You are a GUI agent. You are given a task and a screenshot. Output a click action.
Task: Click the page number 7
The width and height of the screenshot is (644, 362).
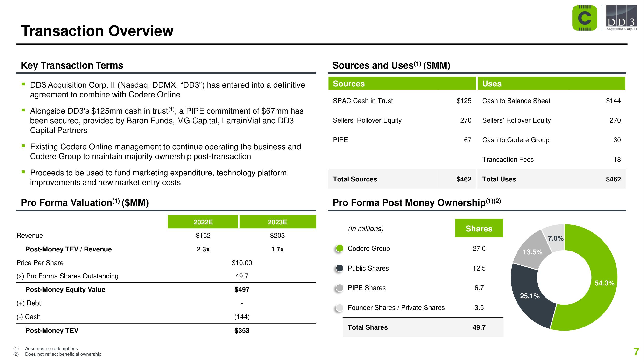[x=636, y=352]
